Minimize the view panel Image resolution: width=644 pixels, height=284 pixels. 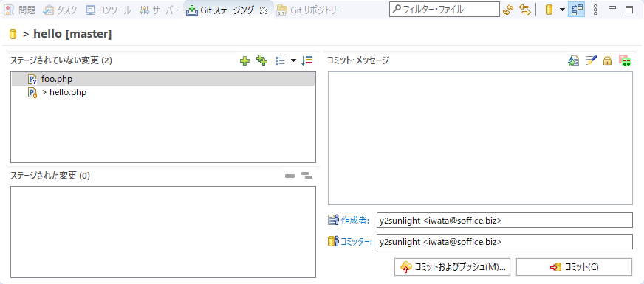[x=612, y=8]
